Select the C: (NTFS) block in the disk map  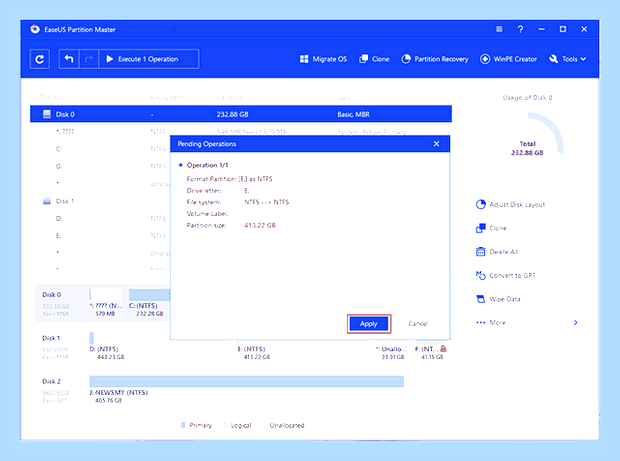tap(149, 303)
